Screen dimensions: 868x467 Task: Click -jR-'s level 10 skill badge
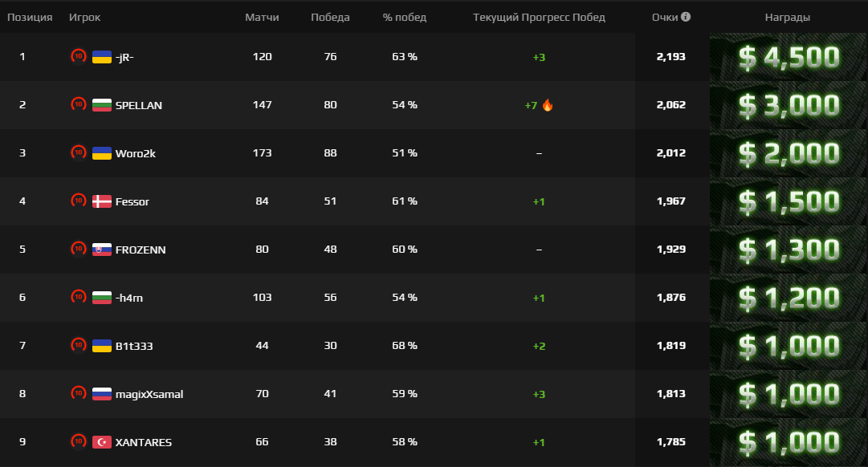click(x=78, y=56)
